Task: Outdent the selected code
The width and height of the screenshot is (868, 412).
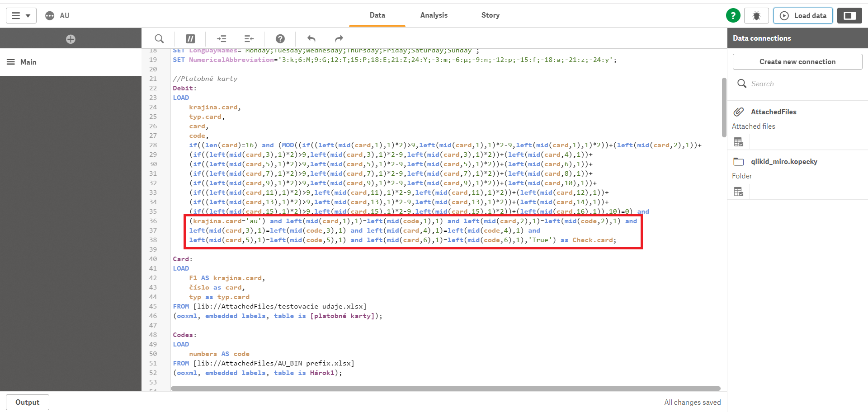Action: pos(248,38)
